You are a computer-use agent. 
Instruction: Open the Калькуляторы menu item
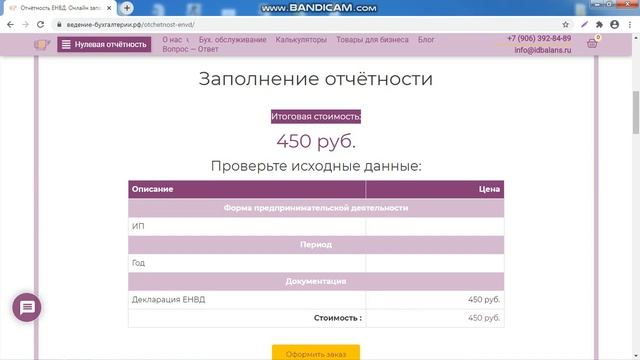301,40
